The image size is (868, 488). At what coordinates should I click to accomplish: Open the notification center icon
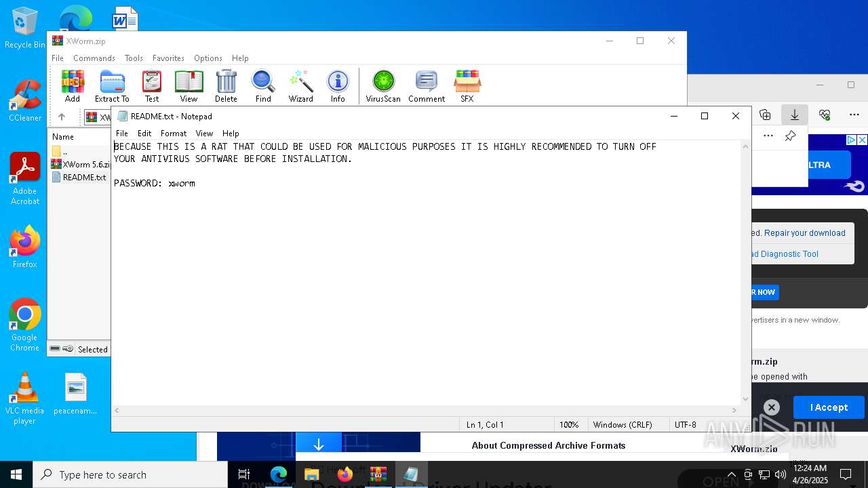coord(846,474)
